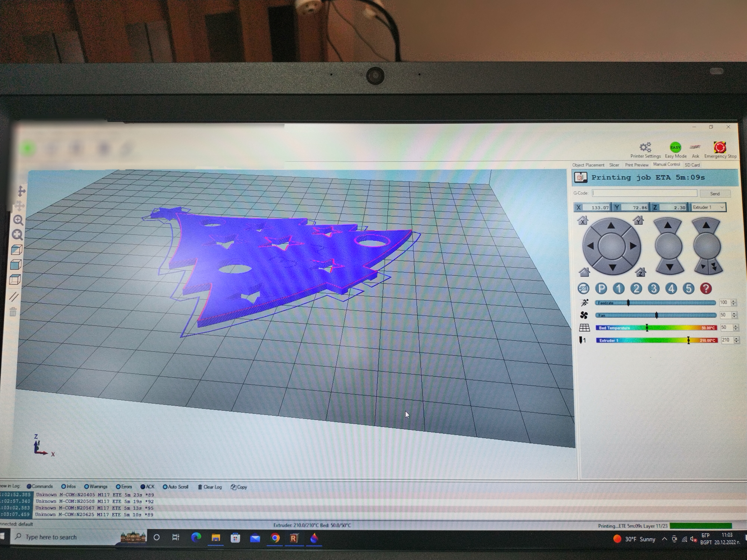The image size is (747, 560).
Task: Click Clear Log button
Action: click(210, 487)
